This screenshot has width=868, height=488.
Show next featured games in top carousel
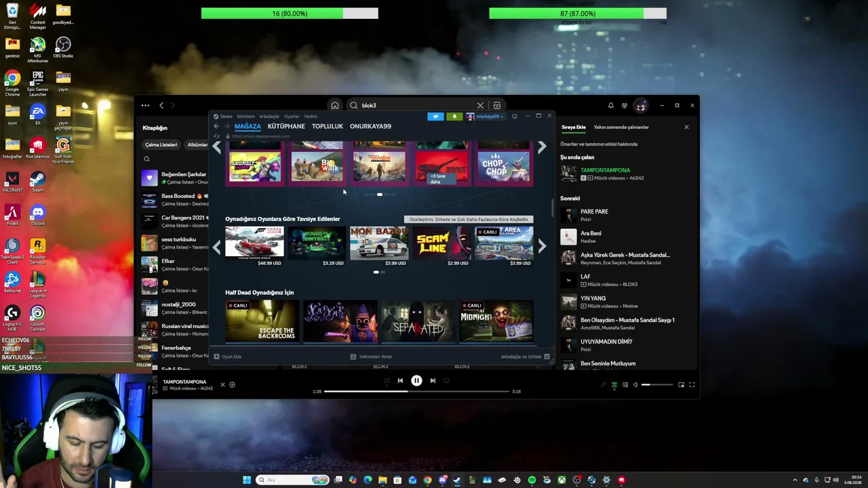[x=542, y=147]
